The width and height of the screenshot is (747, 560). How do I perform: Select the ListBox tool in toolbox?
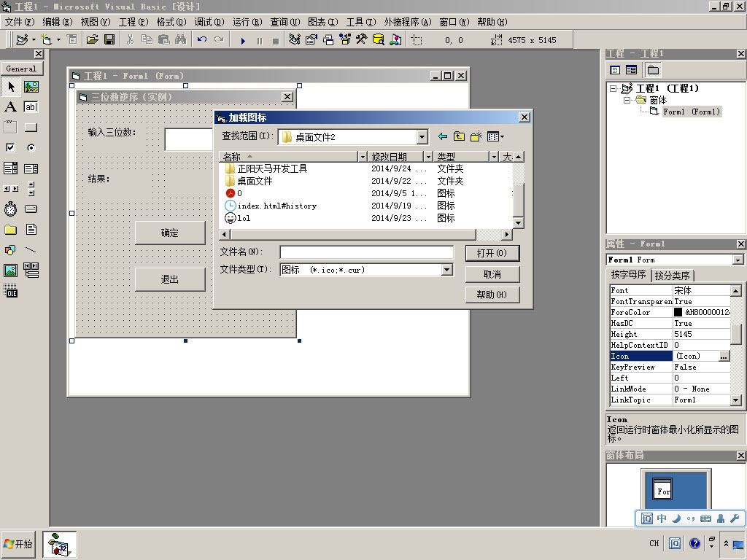point(31,168)
